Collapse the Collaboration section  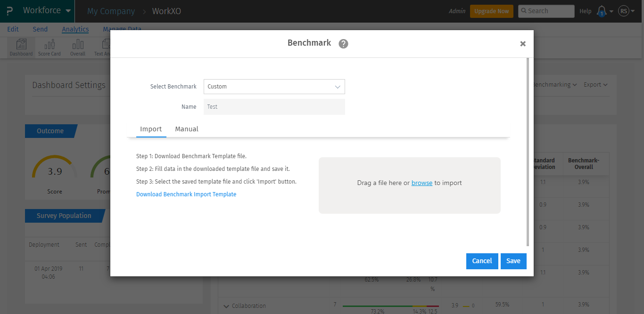pyautogui.click(x=226, y=306)
